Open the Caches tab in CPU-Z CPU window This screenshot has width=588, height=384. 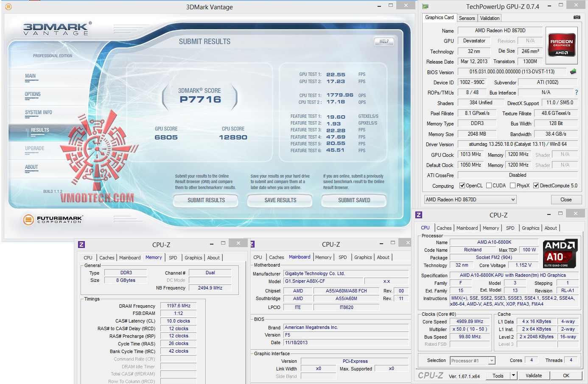tap(444, 228)
